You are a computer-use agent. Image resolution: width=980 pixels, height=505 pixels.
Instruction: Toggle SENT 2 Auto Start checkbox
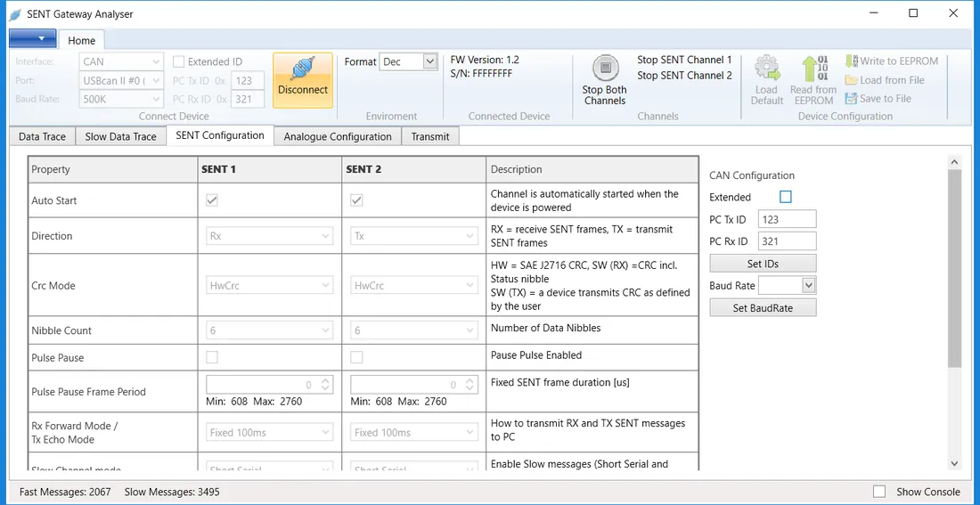pyautogui.click(x=357, y=200)
